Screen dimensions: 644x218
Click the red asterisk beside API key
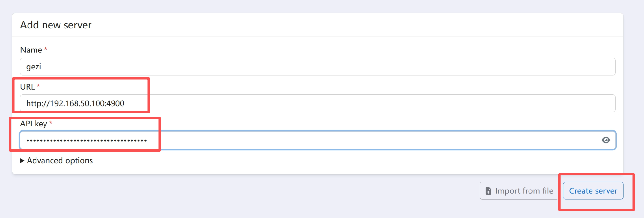pyautogui.click(x=51, y=123)
